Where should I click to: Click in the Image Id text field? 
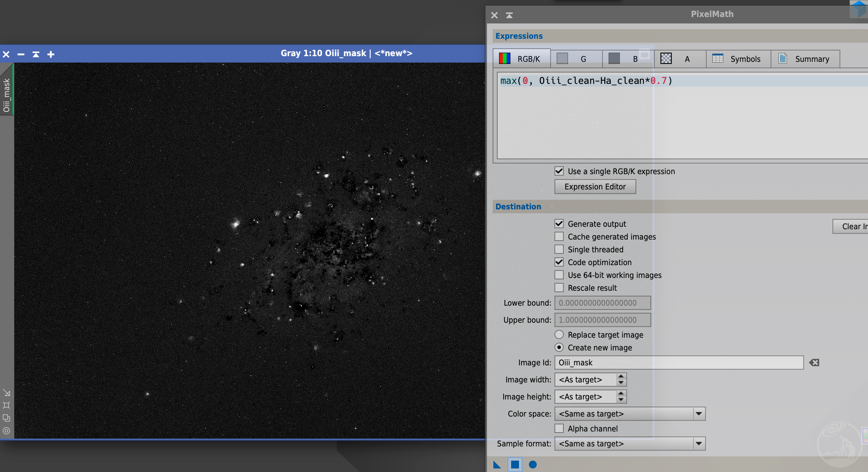[678, 363]
